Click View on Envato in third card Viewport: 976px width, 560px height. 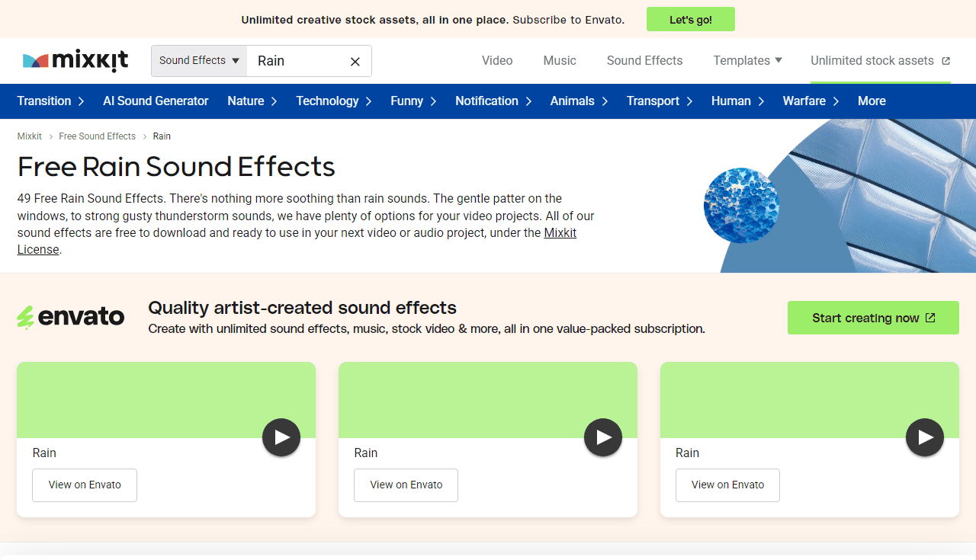(727, 485)
